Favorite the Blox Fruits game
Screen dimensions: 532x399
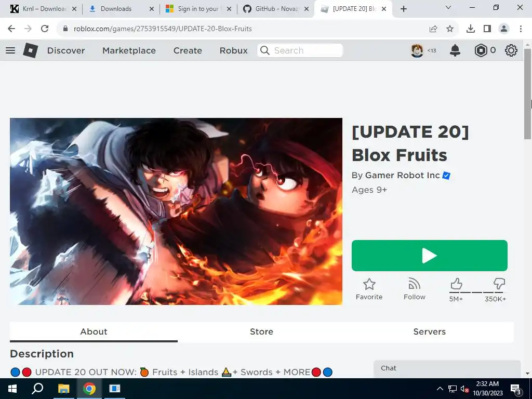pos(369,289)
